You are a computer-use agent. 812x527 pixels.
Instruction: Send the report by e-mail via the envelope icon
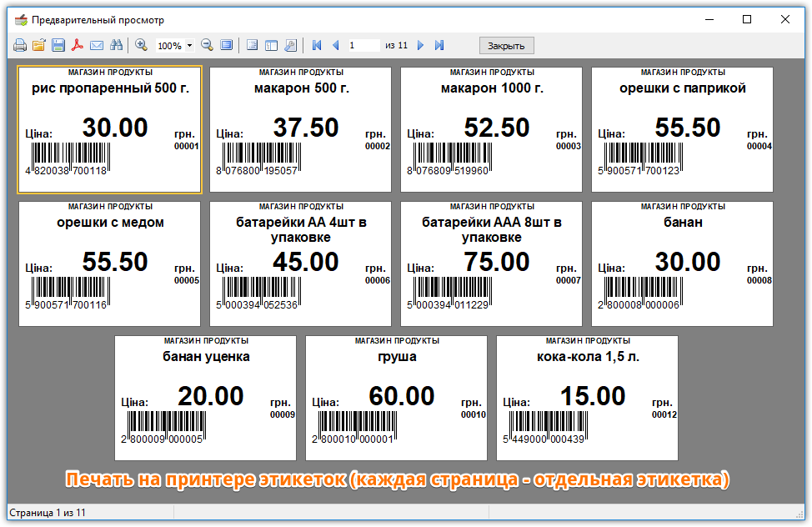click(x=97, y=46)
